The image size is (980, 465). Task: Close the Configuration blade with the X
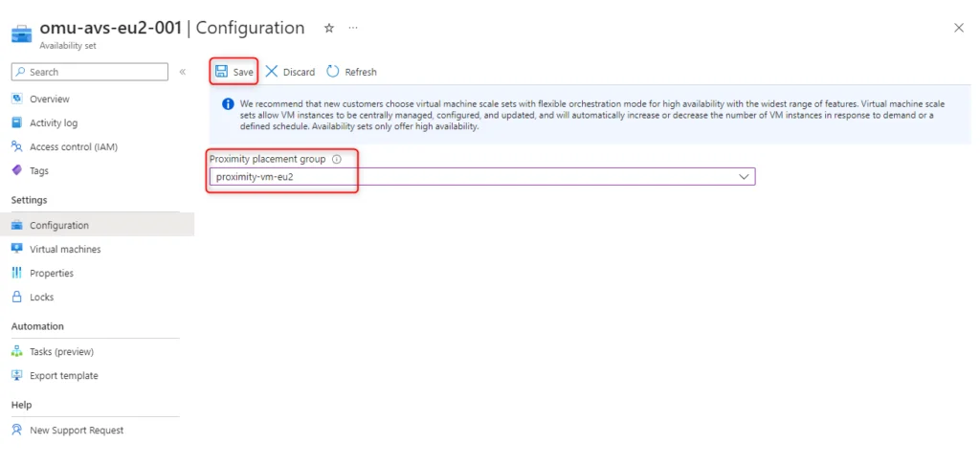959,28
